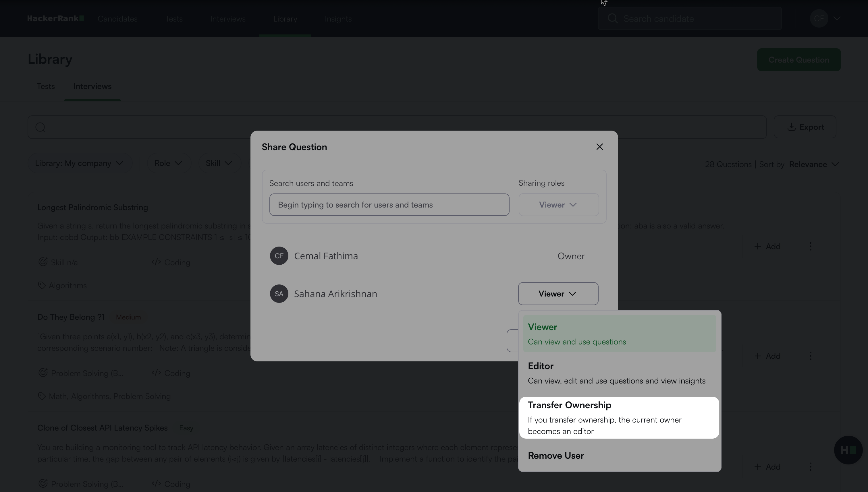Switch to the Tests library tab
The image size is (868, 492).
[x=46, y=86]
